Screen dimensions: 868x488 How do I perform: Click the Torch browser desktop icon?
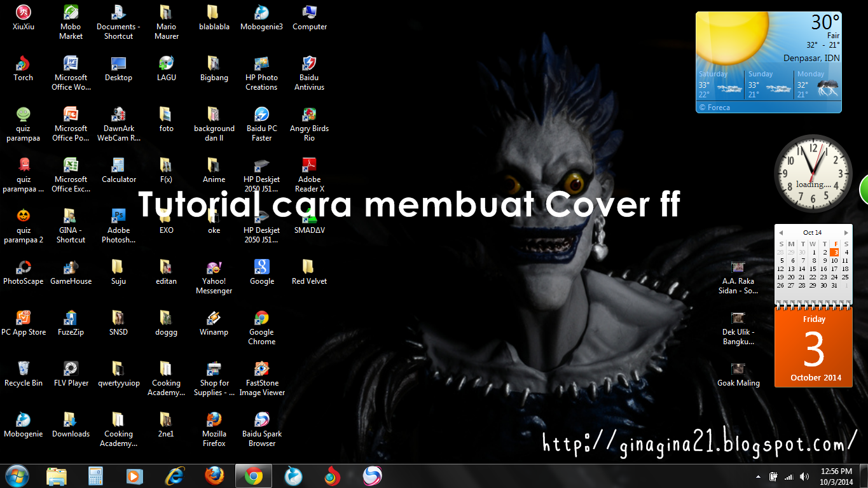click(x=23, y=68)
